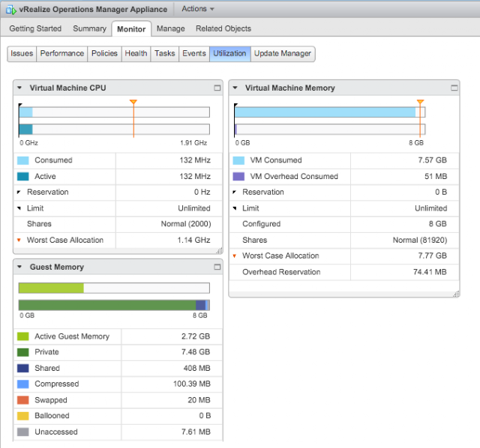The height and width of the screenshot is (448, 480).
Task: Open the Manage tab
Action: coord(170,28)
